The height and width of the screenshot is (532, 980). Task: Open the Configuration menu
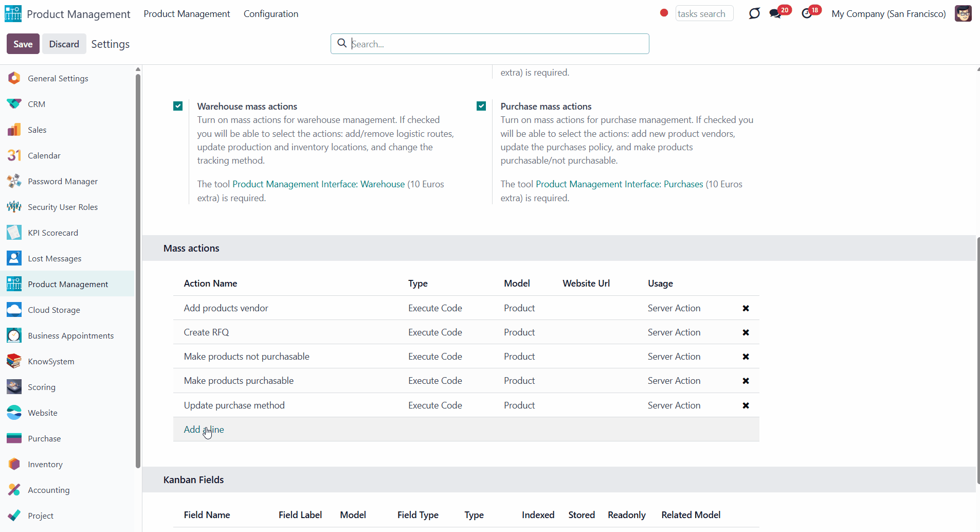click(x=271, y=14)
